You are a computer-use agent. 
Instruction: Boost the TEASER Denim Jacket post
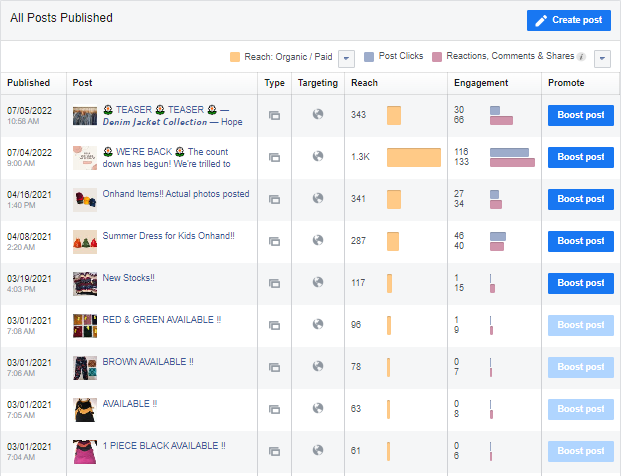click(581, 115)
